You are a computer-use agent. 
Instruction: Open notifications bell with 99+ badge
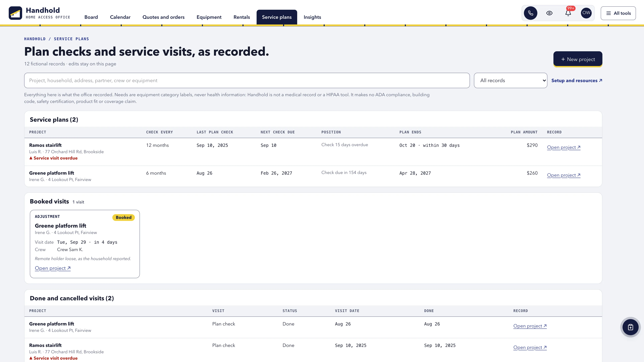click(x=568, y=13)
